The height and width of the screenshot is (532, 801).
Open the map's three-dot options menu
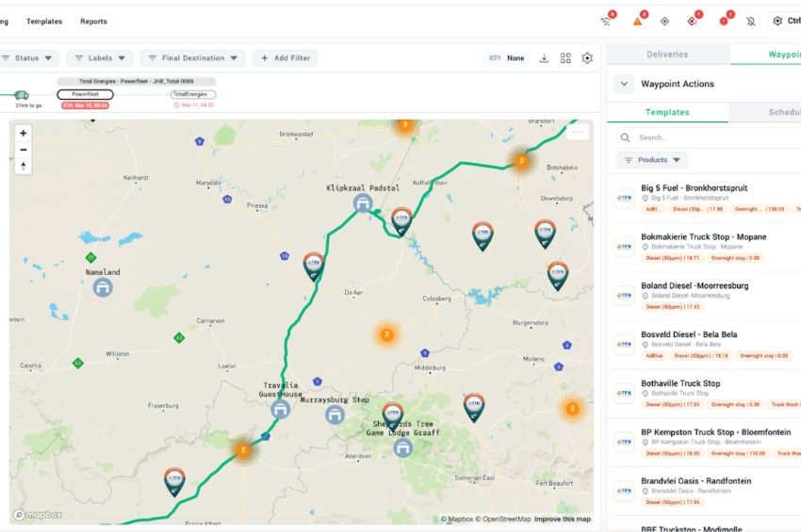click(x=578, y=132)
